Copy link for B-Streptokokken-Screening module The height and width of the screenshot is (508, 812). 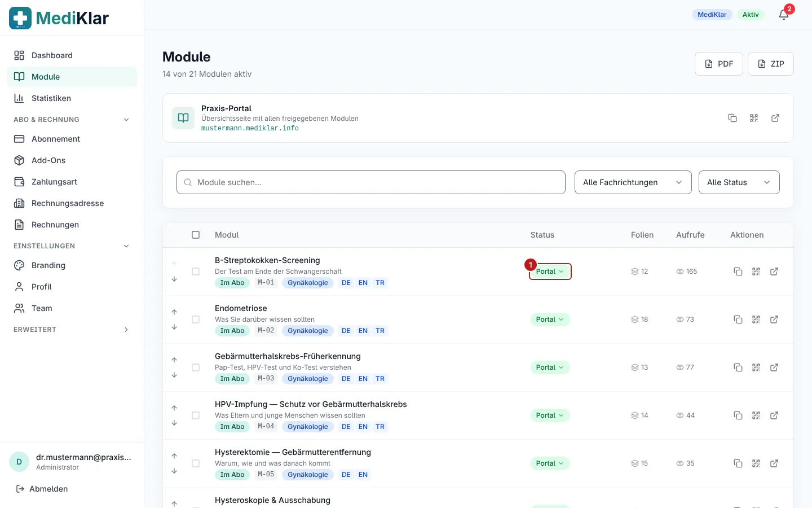(738, 271)
